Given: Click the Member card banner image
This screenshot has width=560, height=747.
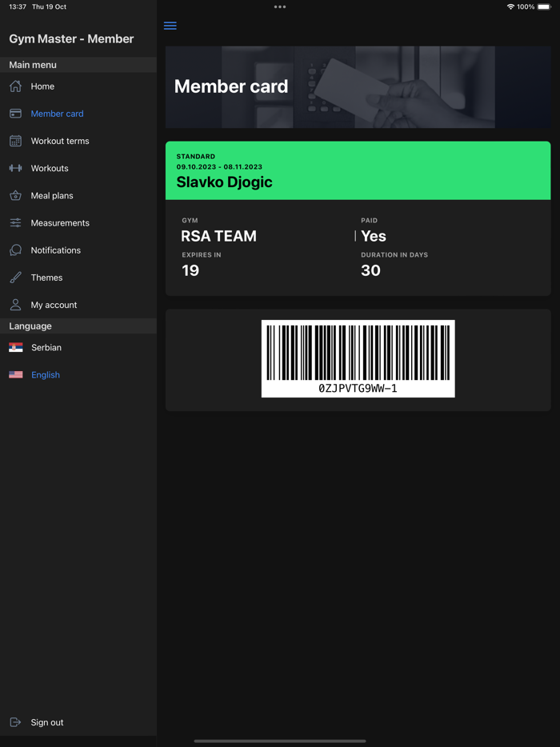Looking at the screenshot, I should pos(358,87).
